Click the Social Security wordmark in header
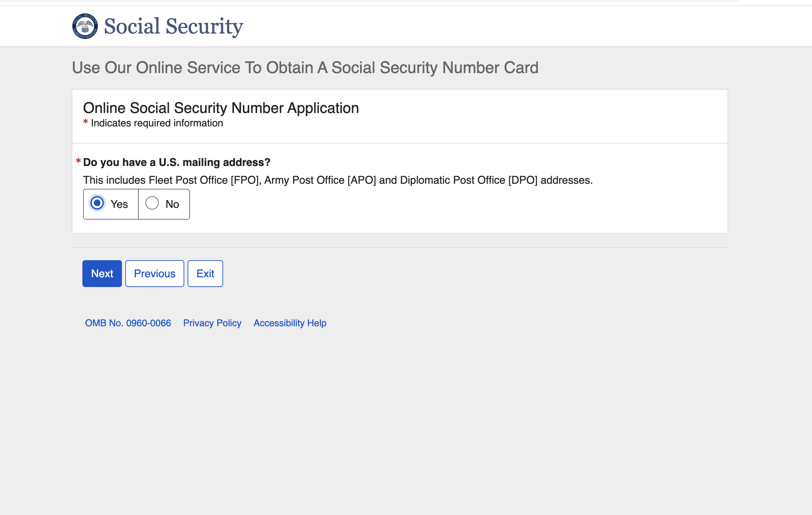 point(174,26)
